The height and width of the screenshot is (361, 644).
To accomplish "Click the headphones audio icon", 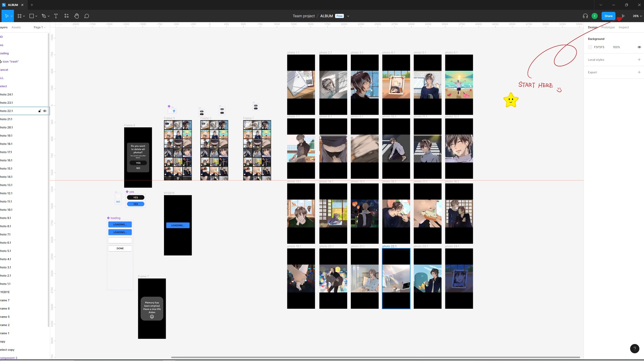I will tap(585, 16).
